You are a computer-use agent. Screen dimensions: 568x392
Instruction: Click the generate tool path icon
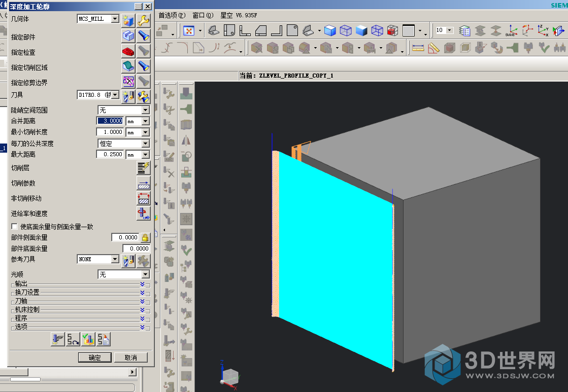pyautogui.click(x=58, y=339)
